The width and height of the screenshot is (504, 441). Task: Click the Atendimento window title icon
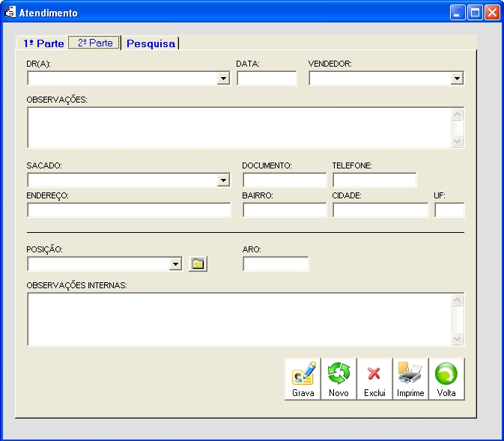[10, 13]
